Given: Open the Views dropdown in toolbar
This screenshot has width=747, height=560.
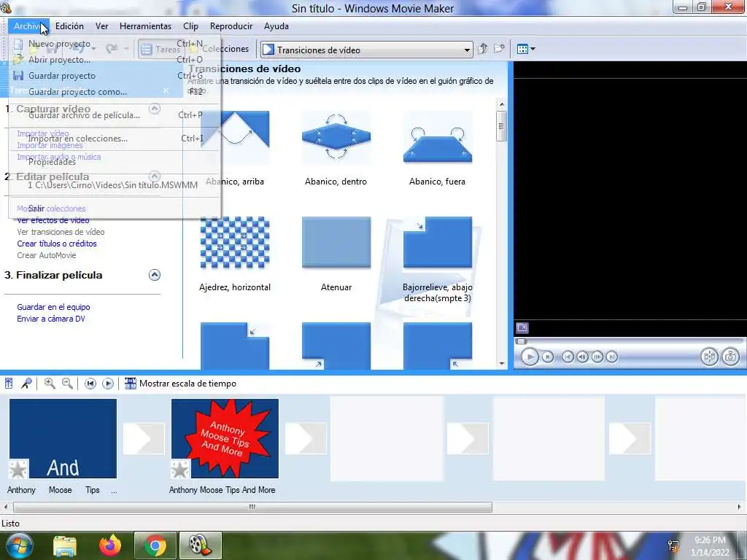Looking at the screenshot, I should [x=526, y=49].
